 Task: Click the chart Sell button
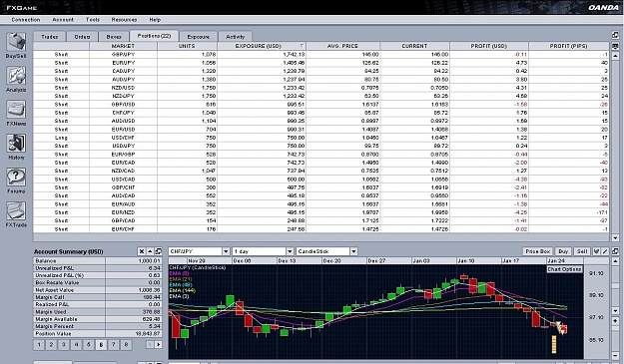point(582,251)
